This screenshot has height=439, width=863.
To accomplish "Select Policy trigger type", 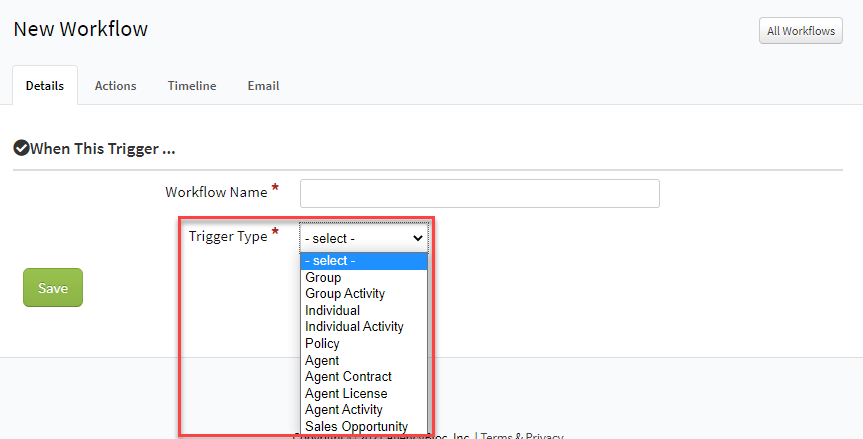I will [x=364, y=343].
